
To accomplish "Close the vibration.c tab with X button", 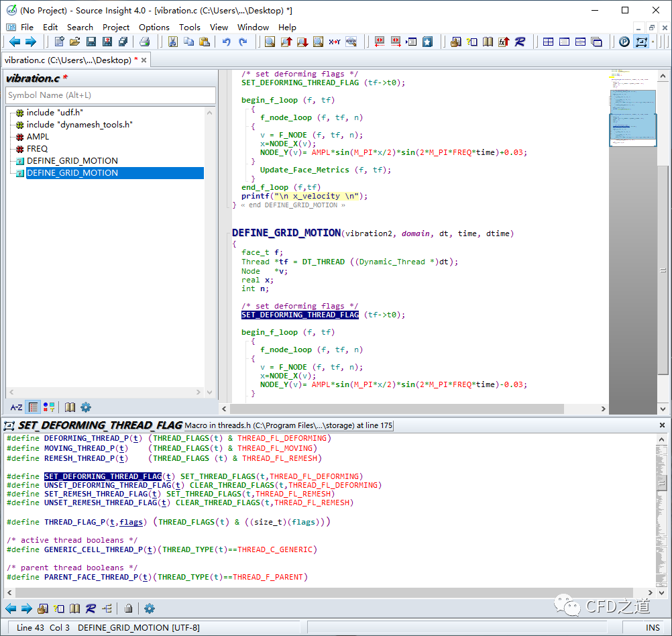I will click(144, 60).
